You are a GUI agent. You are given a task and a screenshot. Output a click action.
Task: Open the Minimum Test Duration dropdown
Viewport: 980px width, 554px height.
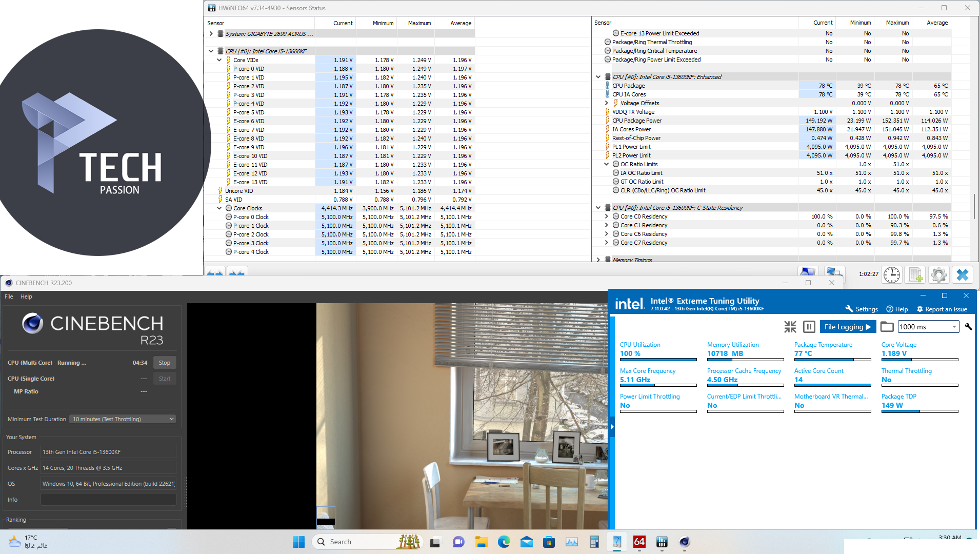tap(123, 419)
